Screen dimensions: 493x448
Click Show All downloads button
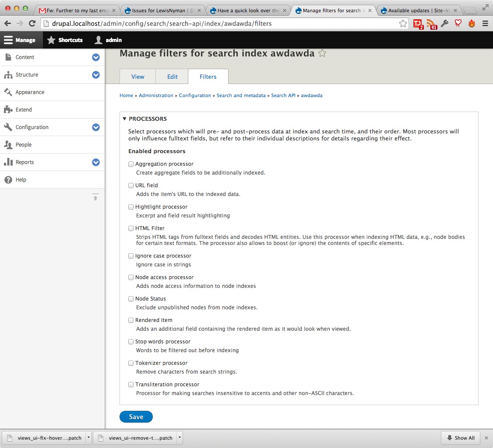461,437
